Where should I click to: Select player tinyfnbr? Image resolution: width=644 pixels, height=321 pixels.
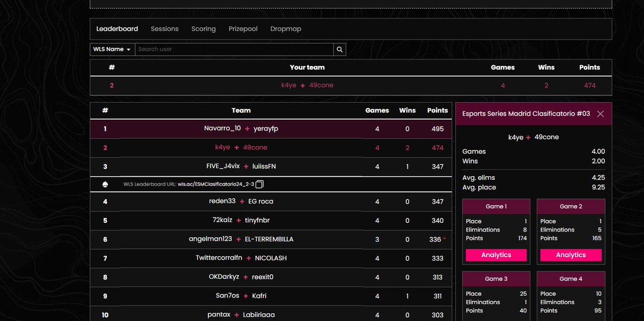point(258,220)
